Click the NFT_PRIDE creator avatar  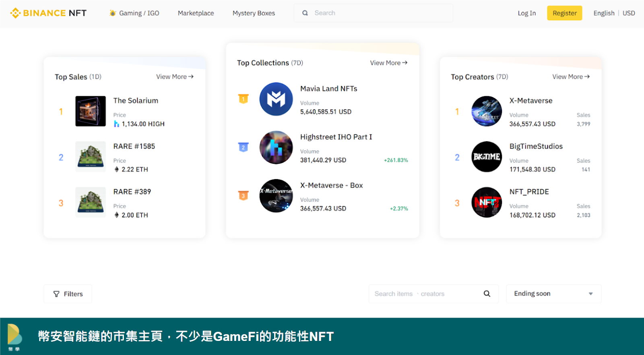[487, 202]
